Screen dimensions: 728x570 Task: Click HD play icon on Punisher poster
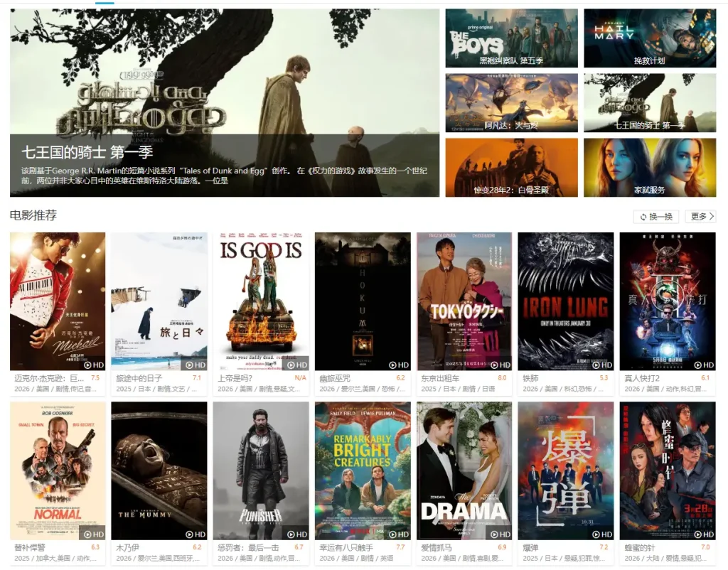(x=296, y=534)
